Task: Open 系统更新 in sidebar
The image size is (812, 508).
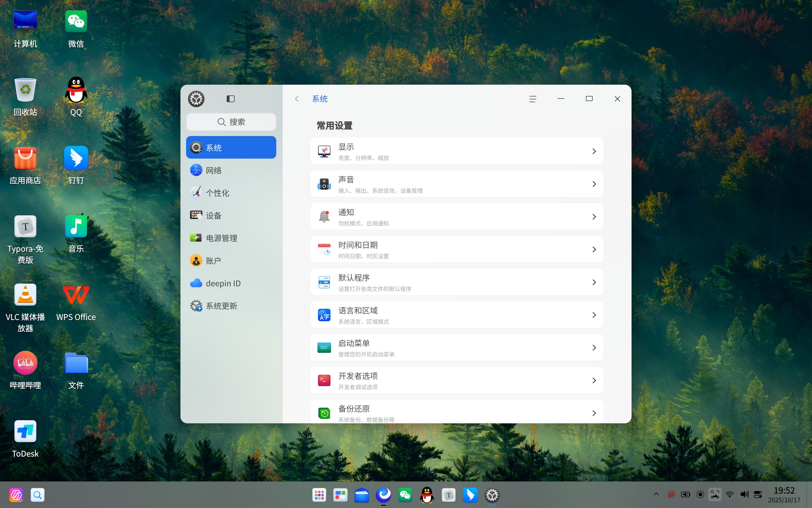Action: point(231,306)
